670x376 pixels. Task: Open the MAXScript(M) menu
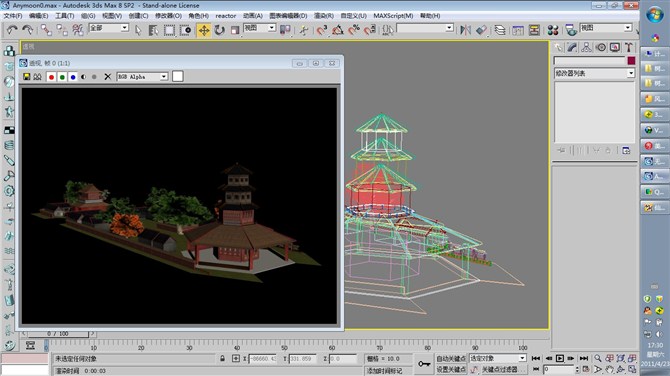tap(393, 16)
